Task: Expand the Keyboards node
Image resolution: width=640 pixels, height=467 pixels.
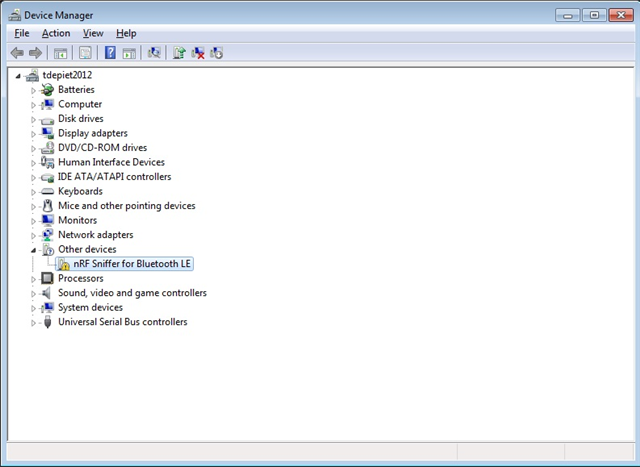Action: click(33, 192)
